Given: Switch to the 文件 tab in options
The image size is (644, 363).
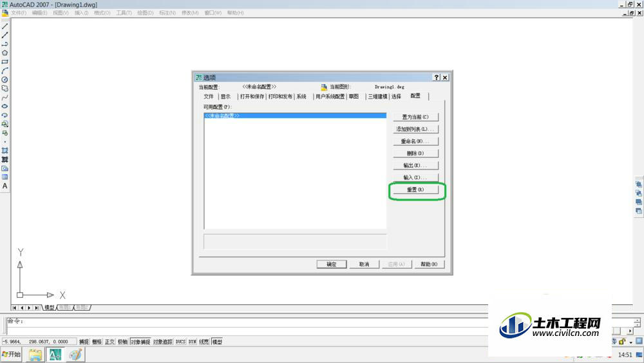Looking at the screenshot, I should click(x=209, y=97).
